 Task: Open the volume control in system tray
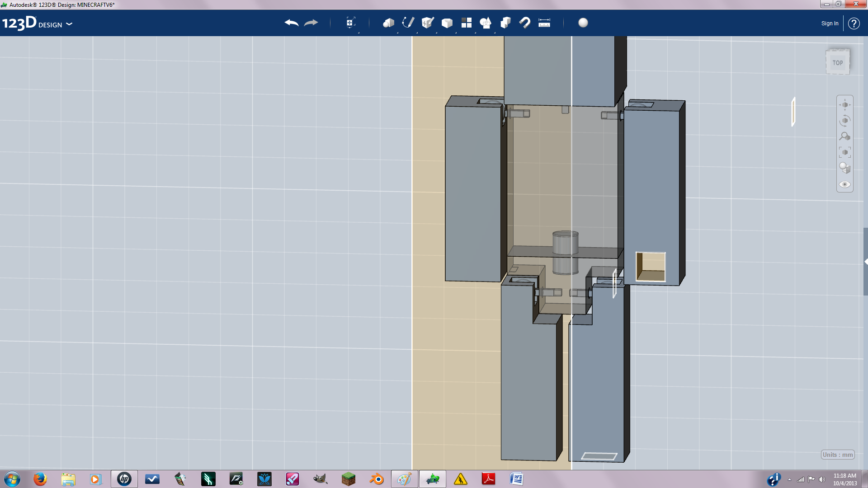[822, 479]
